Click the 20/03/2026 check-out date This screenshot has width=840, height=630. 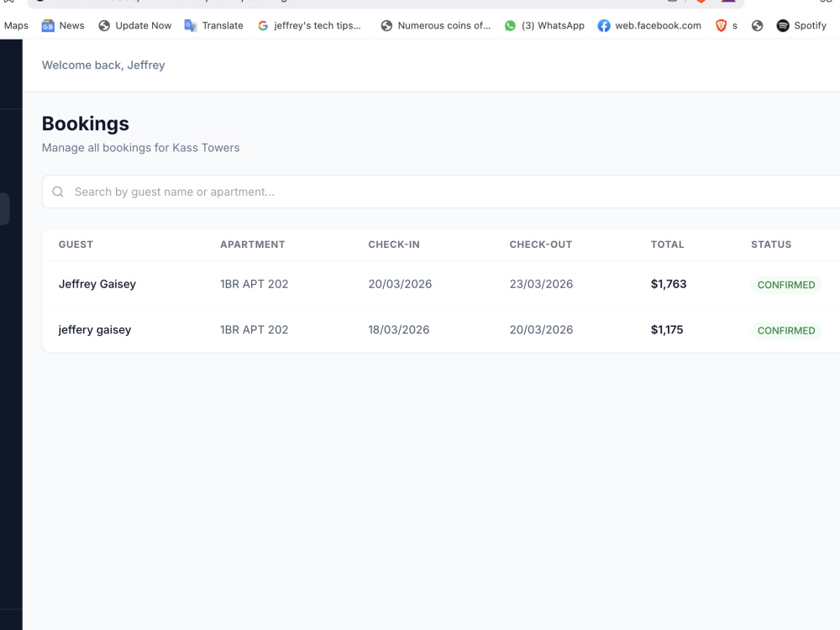pos(541,330)
